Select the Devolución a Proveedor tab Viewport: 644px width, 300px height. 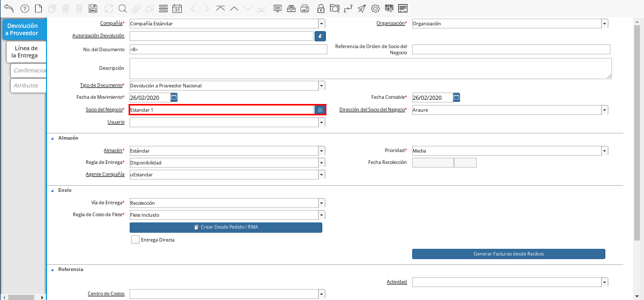tap(24, 29)
